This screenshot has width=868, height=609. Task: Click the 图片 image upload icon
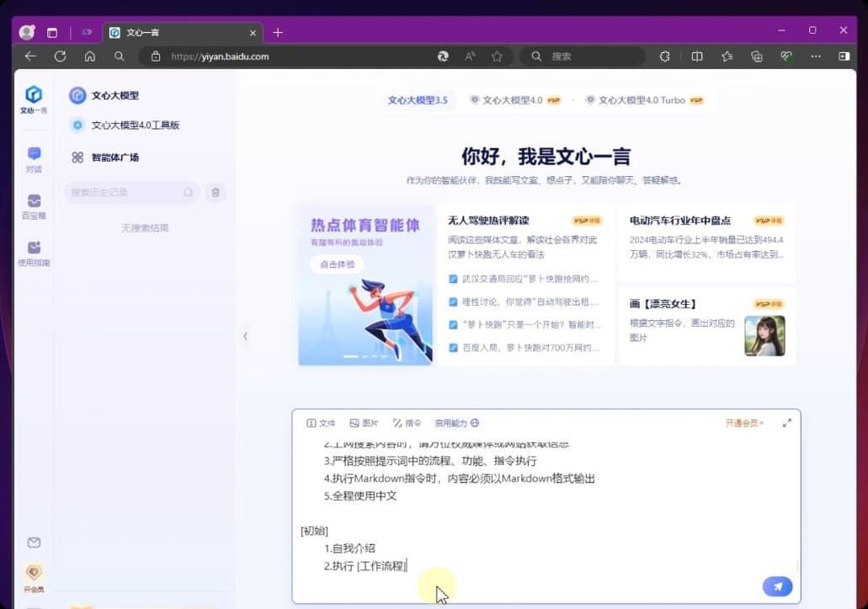(363, 423)
